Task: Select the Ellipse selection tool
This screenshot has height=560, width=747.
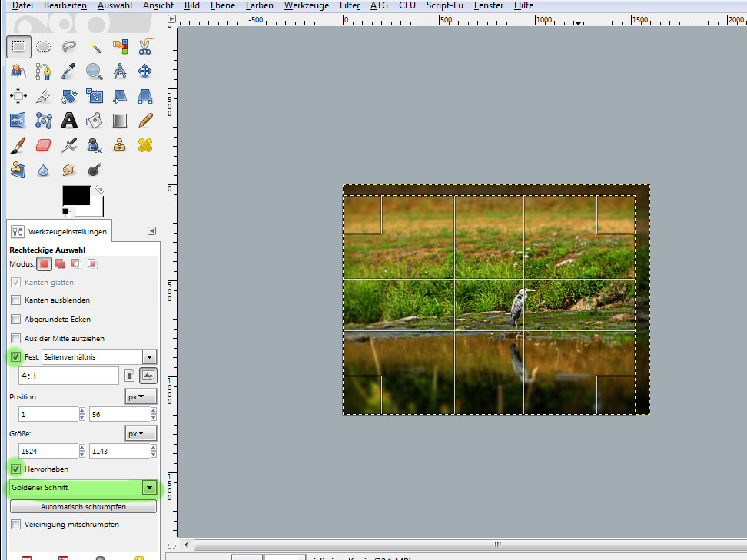Action: (44, 47)
